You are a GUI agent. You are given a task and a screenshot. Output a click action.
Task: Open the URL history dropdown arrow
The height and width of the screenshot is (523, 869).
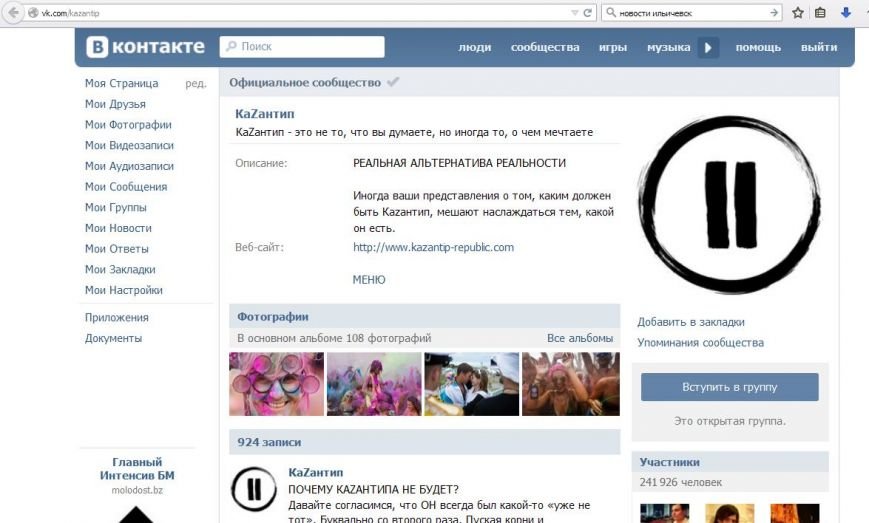[x=575, y=13]
